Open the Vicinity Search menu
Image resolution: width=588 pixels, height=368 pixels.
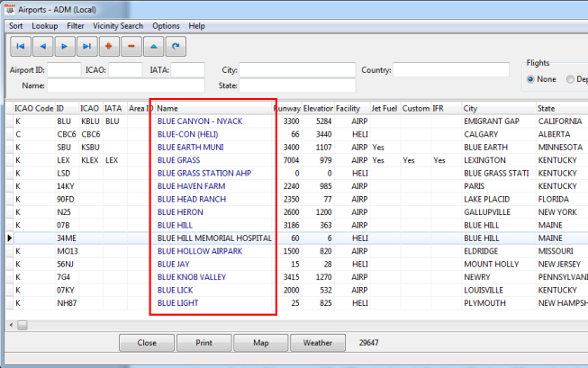click(118, 26)
